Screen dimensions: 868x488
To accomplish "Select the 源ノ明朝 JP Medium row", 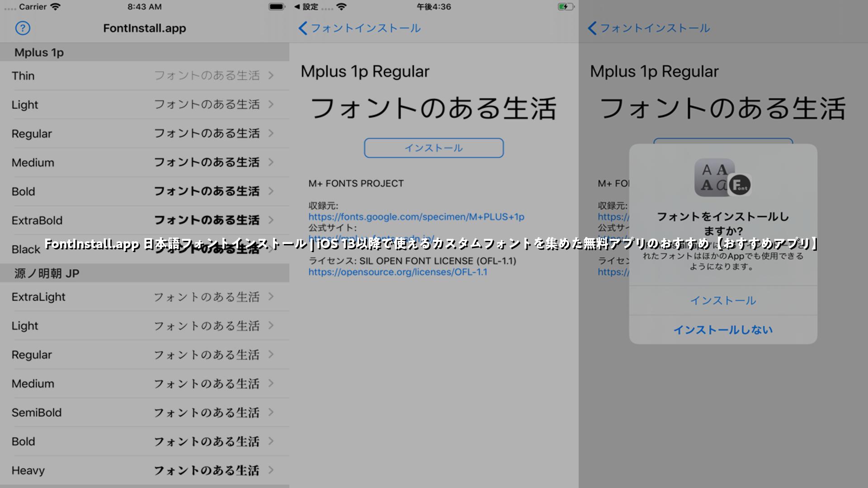I will (145, 384).
